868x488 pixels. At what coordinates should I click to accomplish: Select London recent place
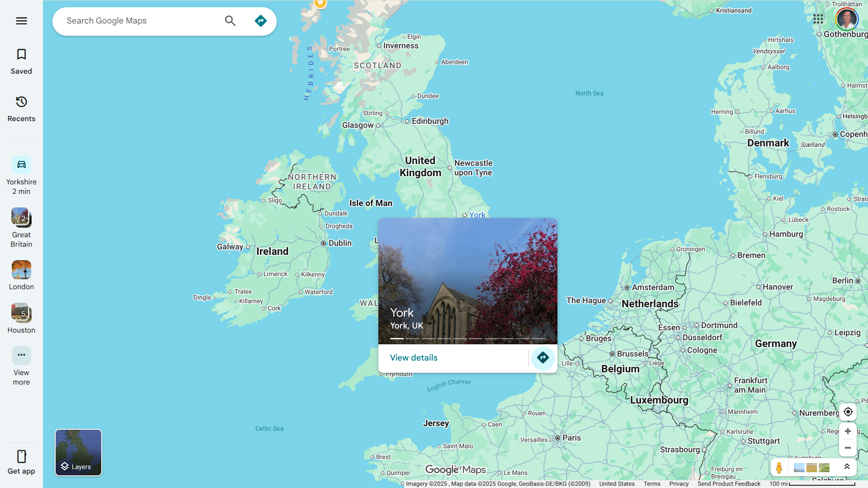click(21, 275)
